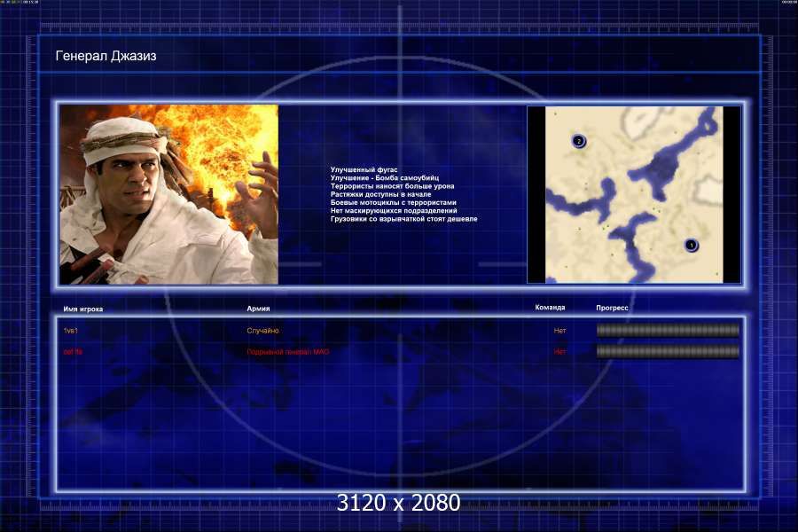Click team value "Нет" in the red row
This screenshot has height=532, width=798.
(559, 352)
